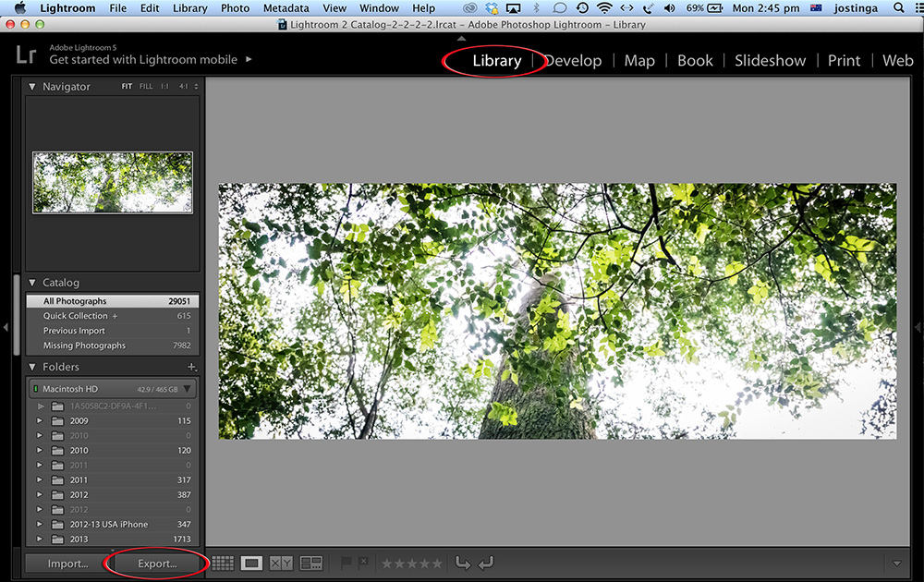
Task: Flag the photo as a pick
Action: tap(344, 563)
